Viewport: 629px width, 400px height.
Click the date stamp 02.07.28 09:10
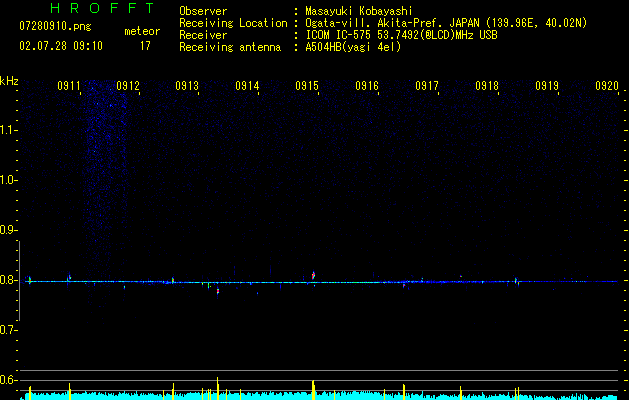tap(61, 46)
